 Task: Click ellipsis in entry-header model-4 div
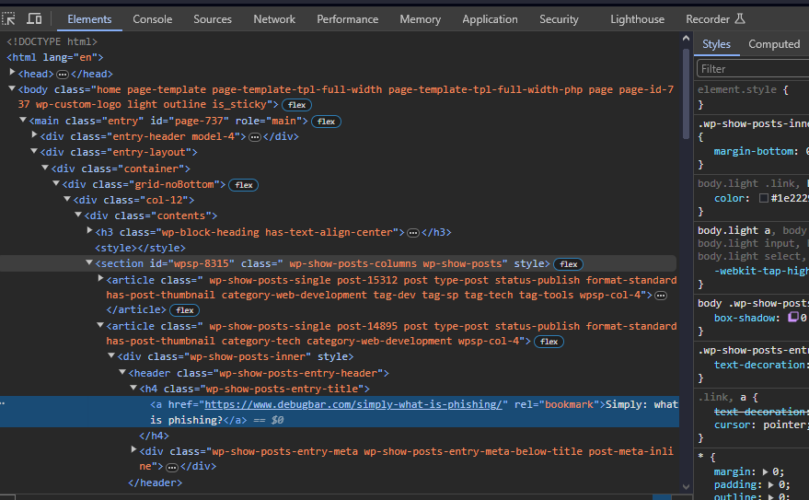coord(255,137)
